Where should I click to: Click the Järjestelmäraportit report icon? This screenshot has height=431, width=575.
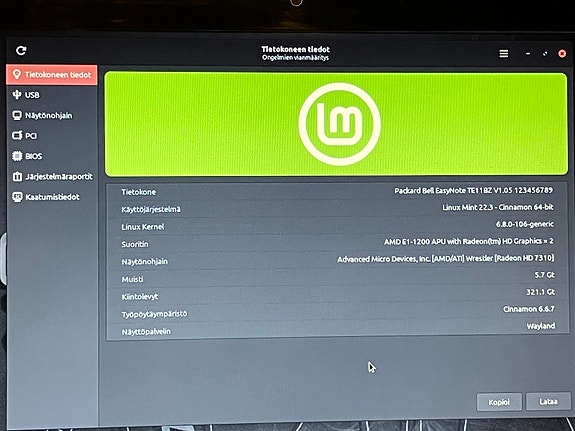[x=17, y=176]
